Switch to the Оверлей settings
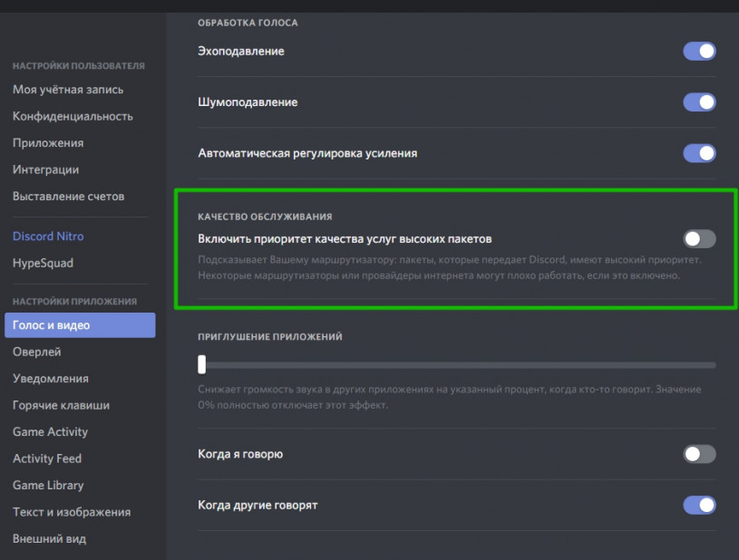The image size is (739, 560). pos(37,352)
